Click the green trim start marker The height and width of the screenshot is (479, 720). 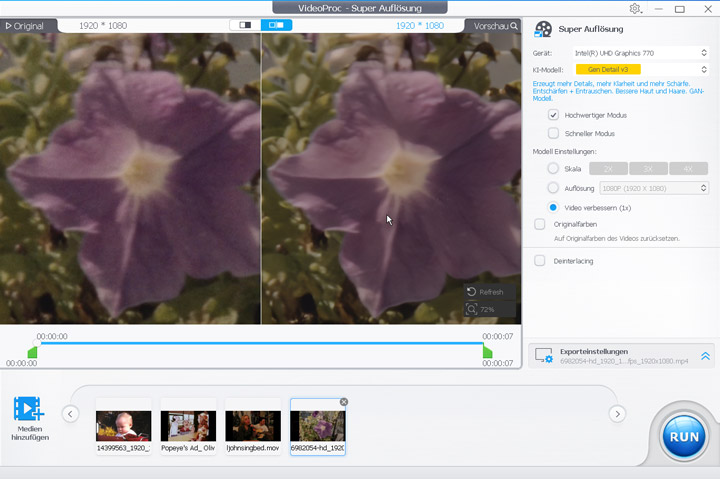(32, 352)
